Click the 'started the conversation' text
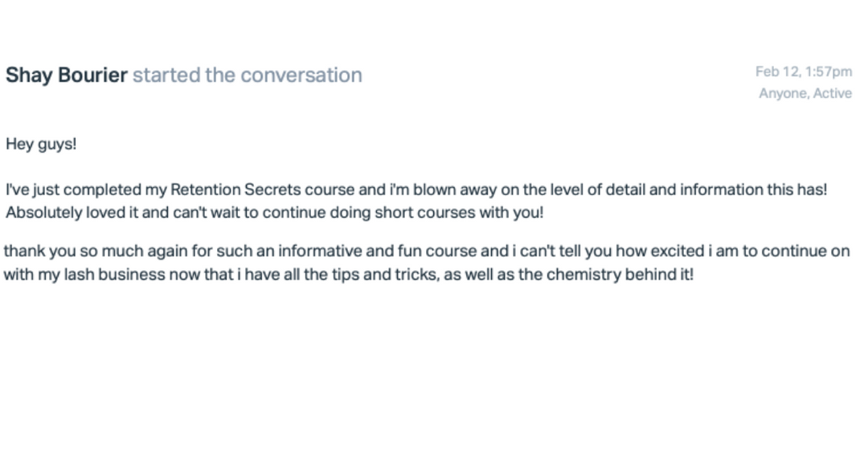This screenshot has width=868, height=454. tap(248, 76)
